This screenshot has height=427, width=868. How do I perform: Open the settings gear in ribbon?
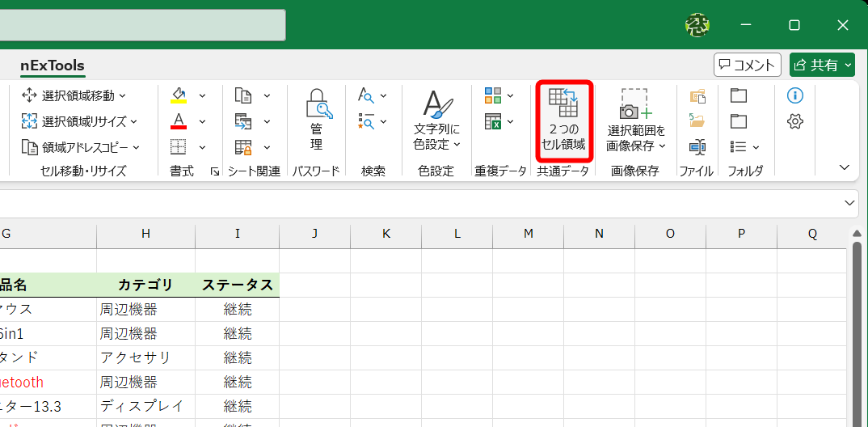click(x=795, y=121)
